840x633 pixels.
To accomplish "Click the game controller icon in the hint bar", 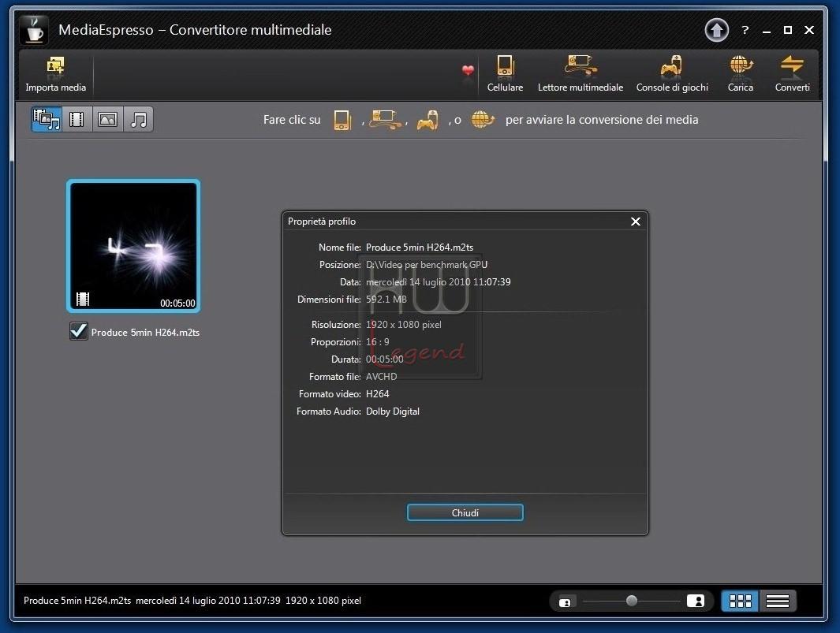I will click(x=427, y=120).
